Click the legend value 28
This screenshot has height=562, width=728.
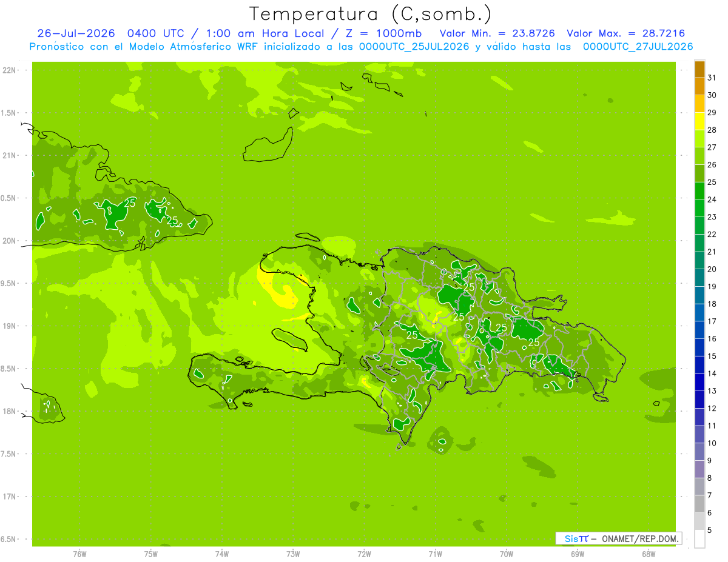(x=712, y=130)
